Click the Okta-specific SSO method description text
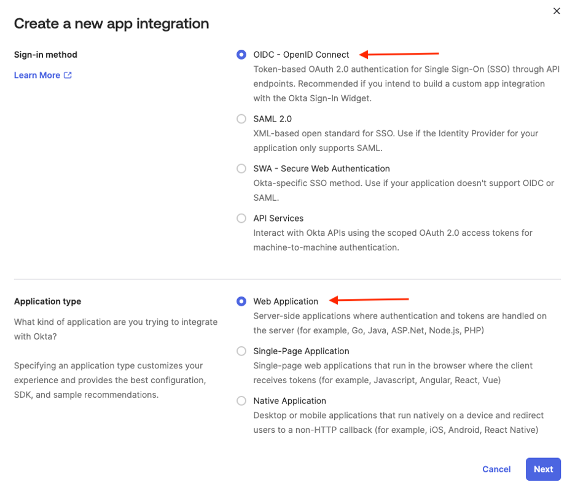The height and width of the screenshot is (486, 576). pos(403,190)
